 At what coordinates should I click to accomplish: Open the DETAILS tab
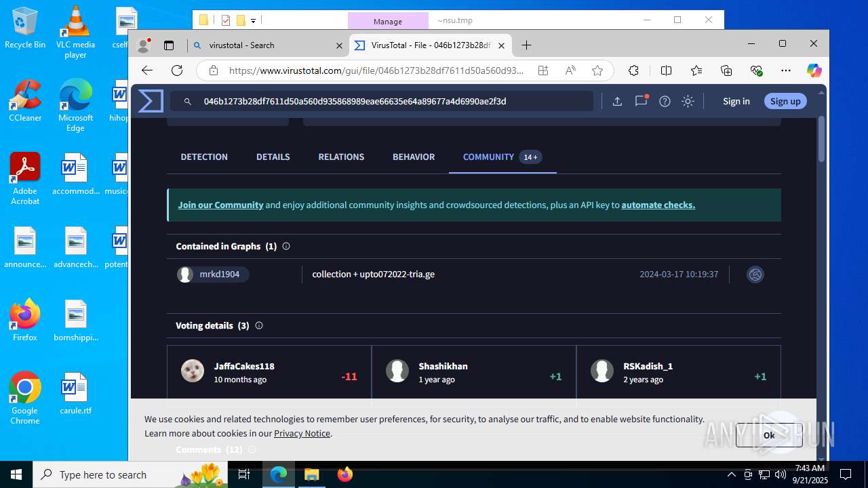tap(273, 157)
